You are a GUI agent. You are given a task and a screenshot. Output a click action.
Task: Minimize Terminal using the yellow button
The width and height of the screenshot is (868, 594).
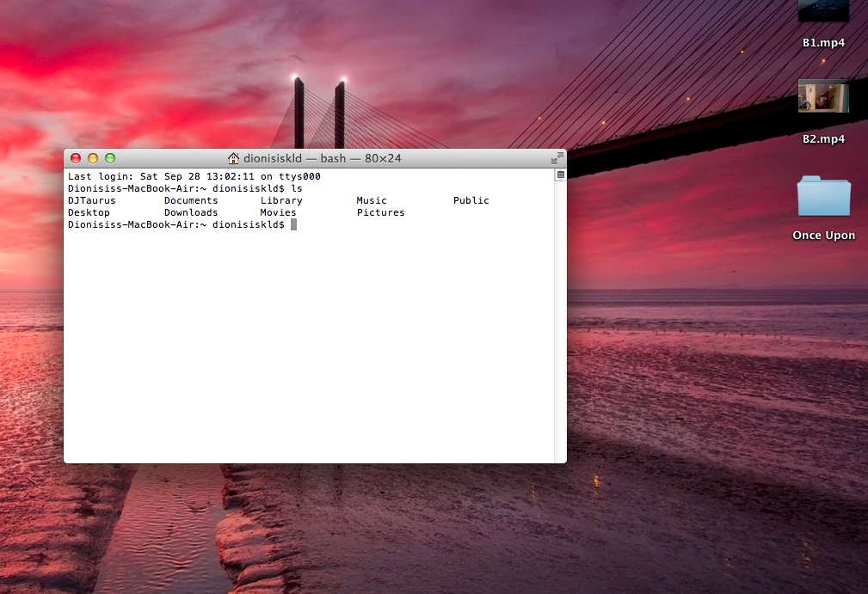click(x=93, y=158)
